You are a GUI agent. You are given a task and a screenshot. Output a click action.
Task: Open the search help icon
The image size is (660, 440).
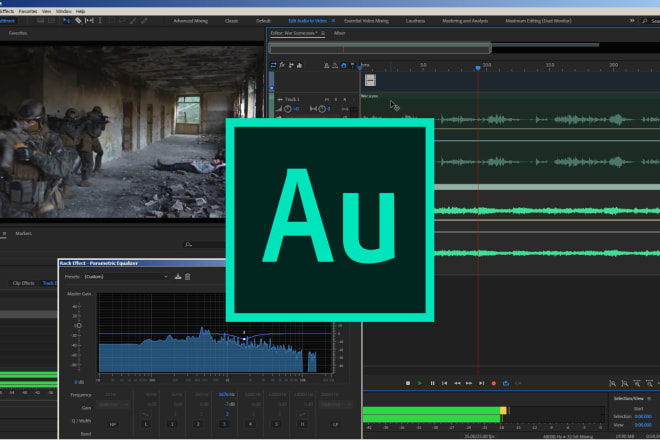point(644,21)
